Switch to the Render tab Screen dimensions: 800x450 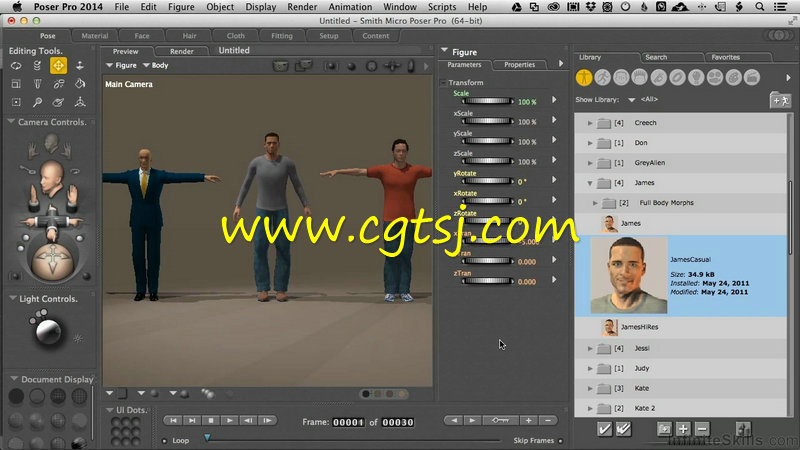[x=182, y=52]
